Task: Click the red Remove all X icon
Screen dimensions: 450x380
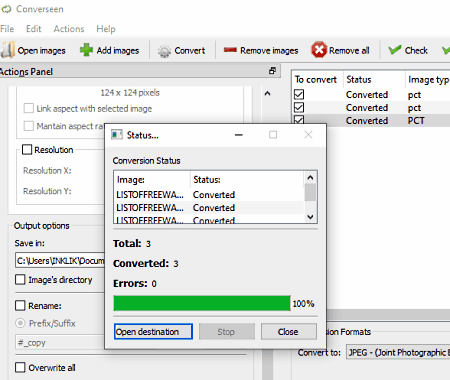Action: (319, 50)
